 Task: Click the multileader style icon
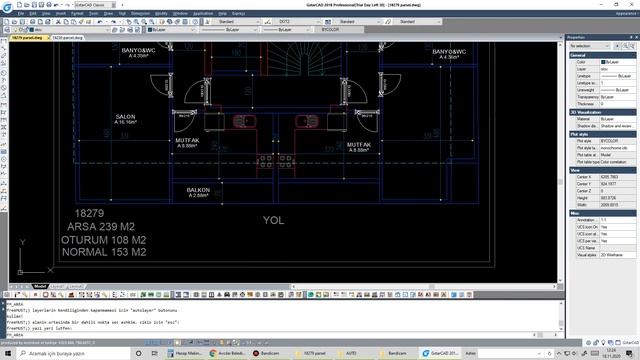point(388,22)
